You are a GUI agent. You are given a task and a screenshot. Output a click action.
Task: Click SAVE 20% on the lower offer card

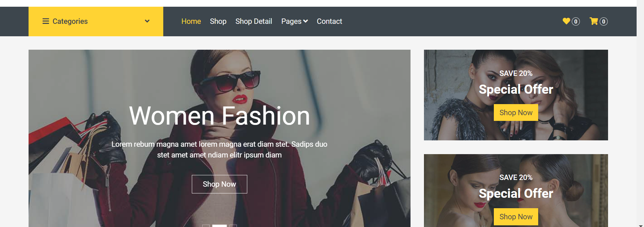(x=516, y=177)
